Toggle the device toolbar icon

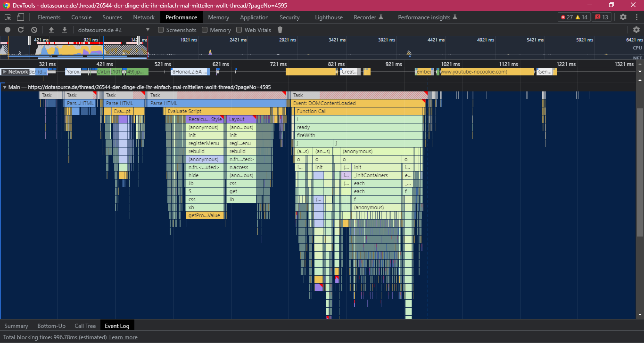click(20, 17)
